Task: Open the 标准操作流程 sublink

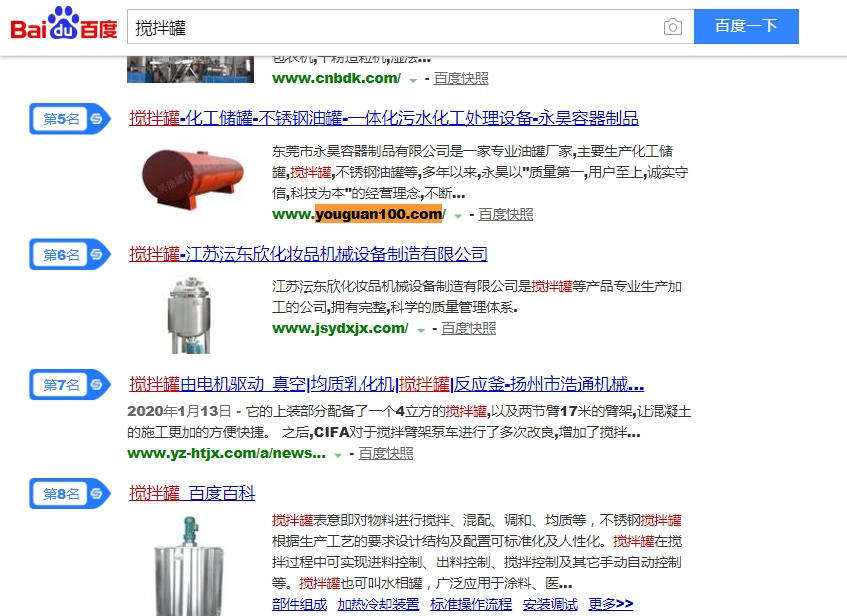Action: pyautogui.click(x=470, y=604)
